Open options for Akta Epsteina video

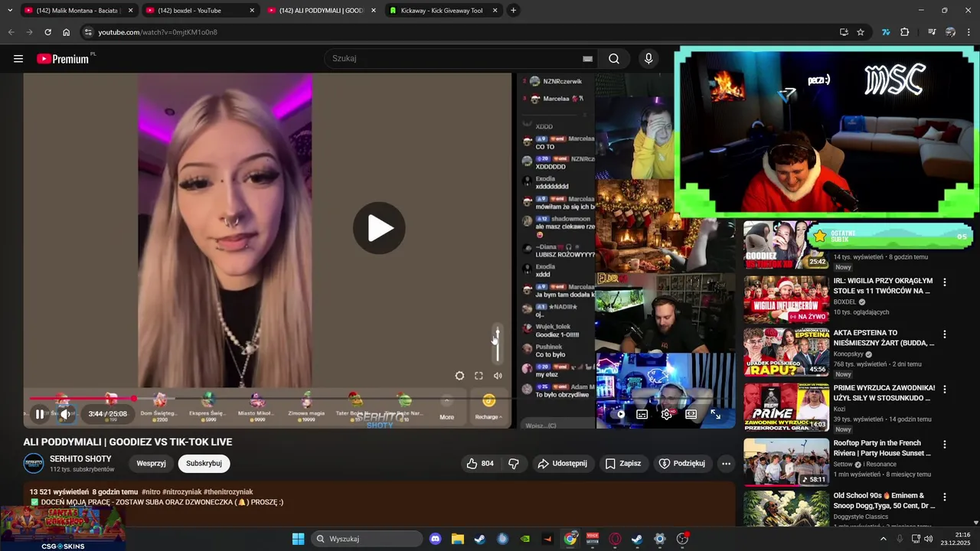[x=945, y=334]
